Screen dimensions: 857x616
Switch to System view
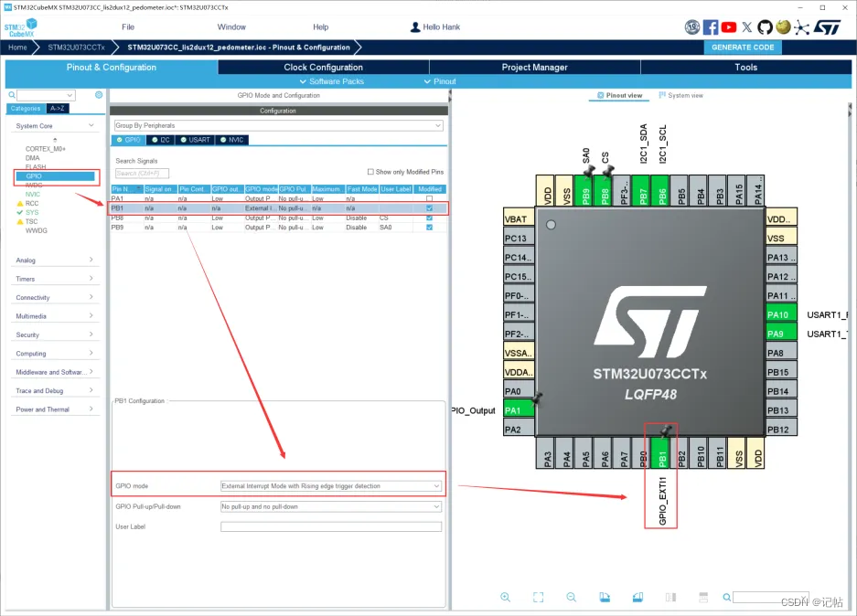(681, 96)
